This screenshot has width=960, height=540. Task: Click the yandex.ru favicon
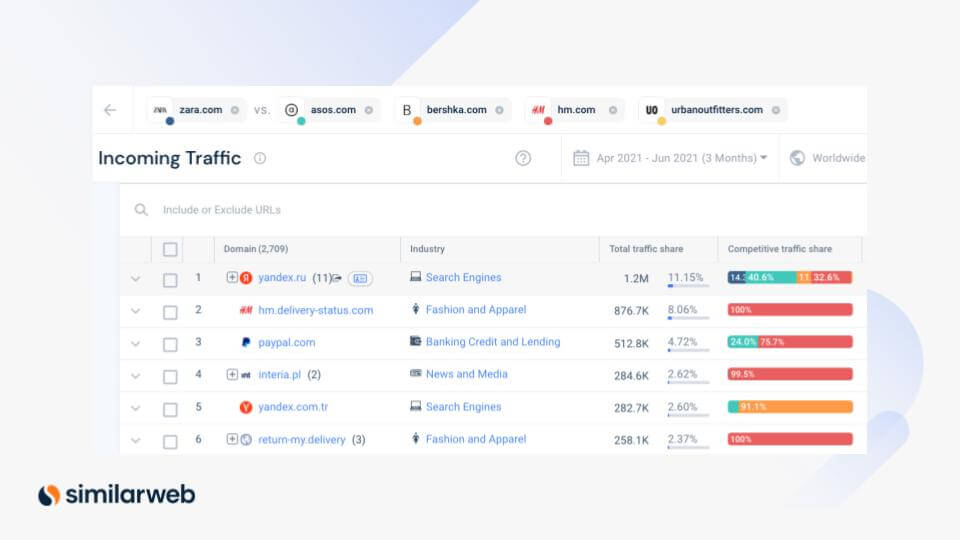click(246, 278)
